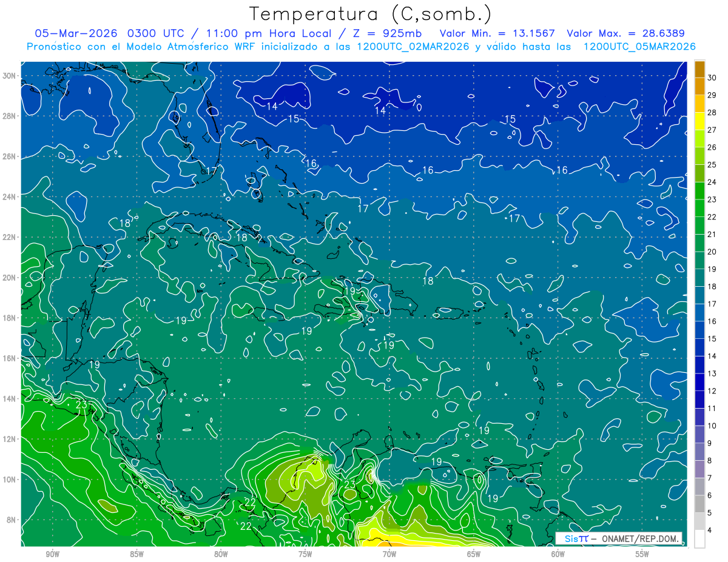This screenshot has width=728, height=562.
Task: Click the color bar segment between 22 and 23
Action: pos(699,209)
